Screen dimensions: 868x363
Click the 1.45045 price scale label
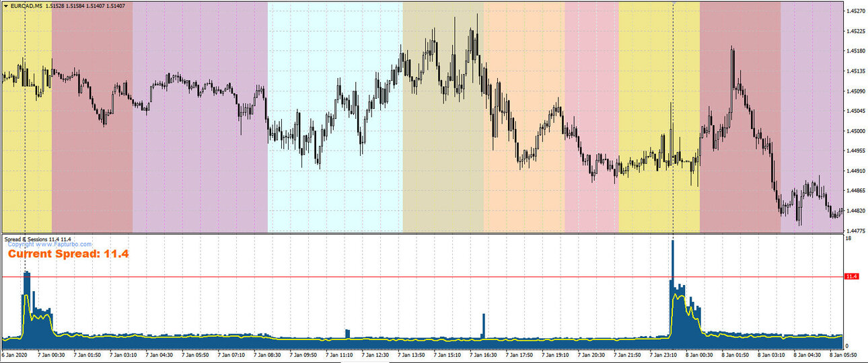[856, 111]
